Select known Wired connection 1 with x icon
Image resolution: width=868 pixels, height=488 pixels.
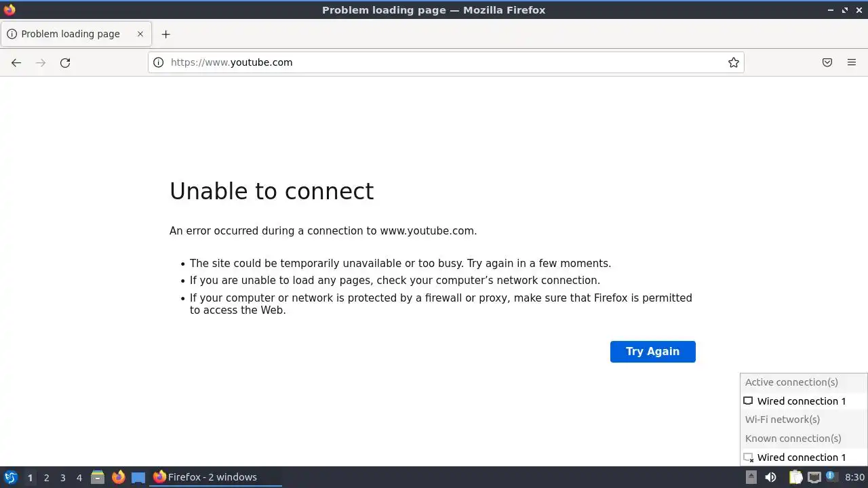point(804,457)
